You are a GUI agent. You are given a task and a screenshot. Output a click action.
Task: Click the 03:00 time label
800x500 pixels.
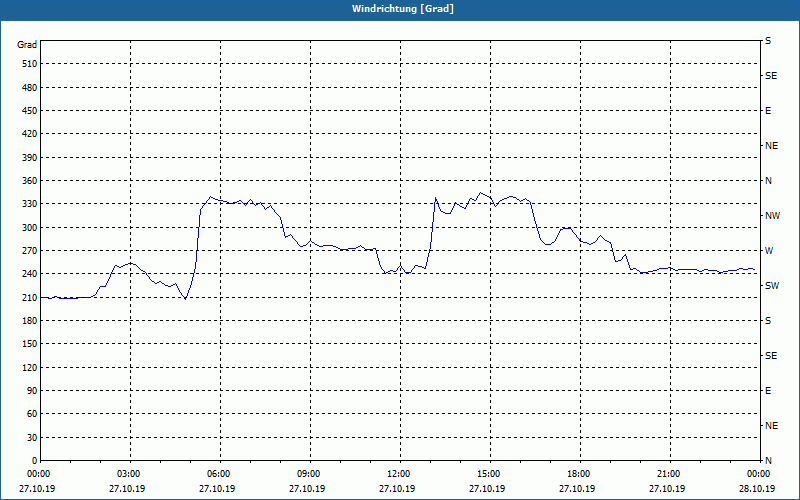click(x=128, y=474)
